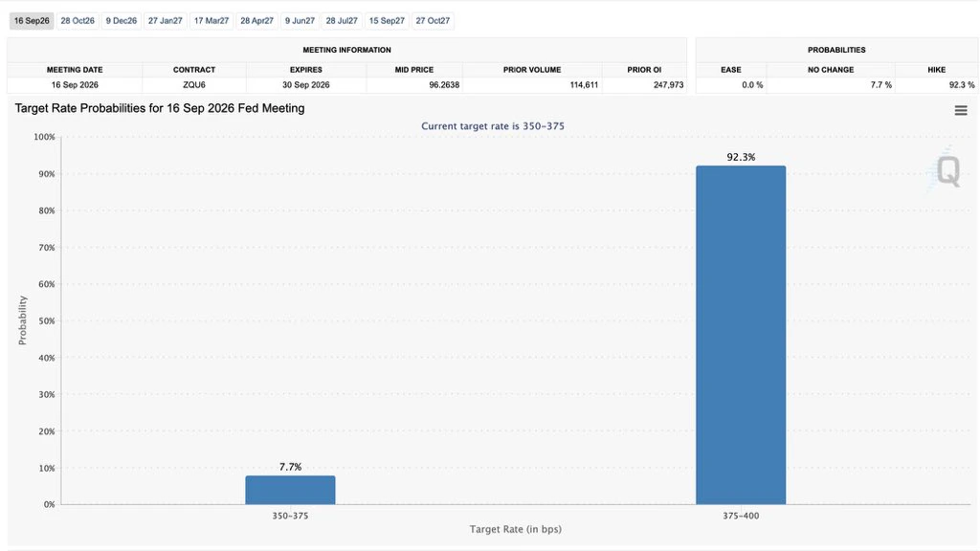This screenshot has height=551, width=980.
Task: Click the prior OI value 247,973
Action: click(668, 85)
